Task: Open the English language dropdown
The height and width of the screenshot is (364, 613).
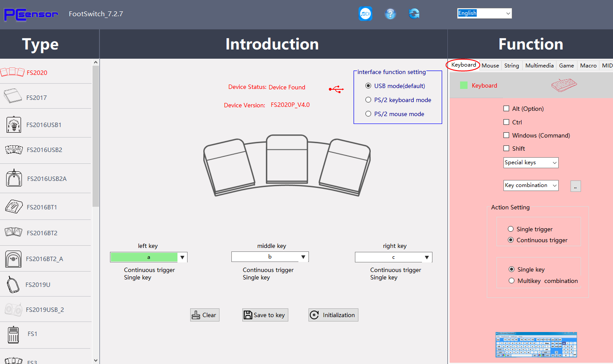Action: [484, 13]
